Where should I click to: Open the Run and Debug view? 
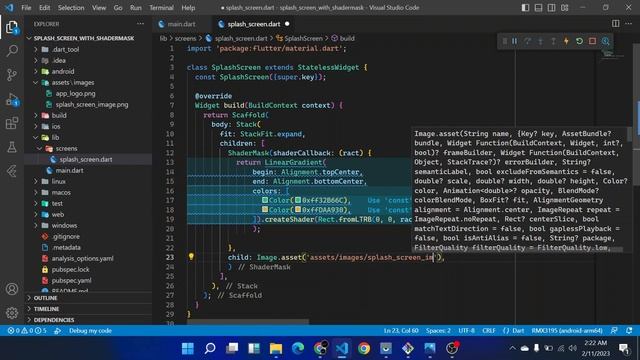[x=12, y=100]
